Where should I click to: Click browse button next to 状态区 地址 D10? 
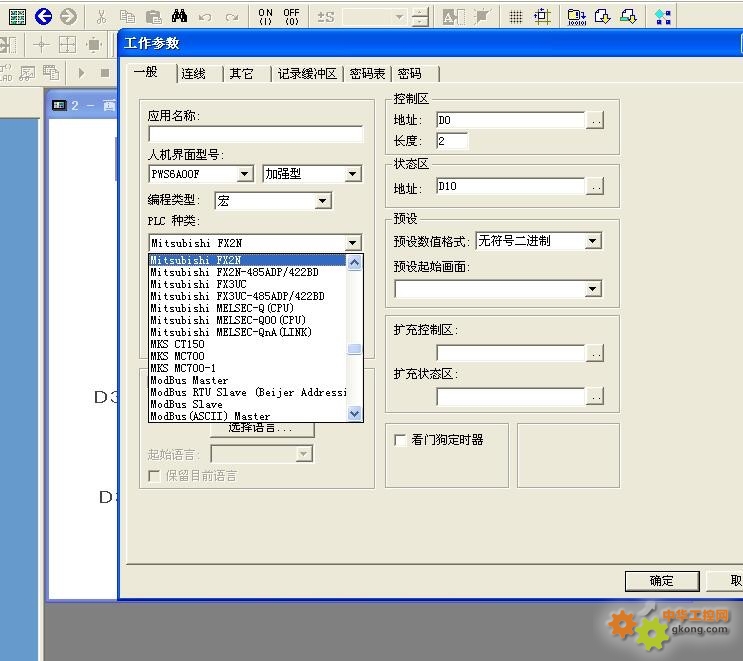pyautogui.click(x=595, y=187)
